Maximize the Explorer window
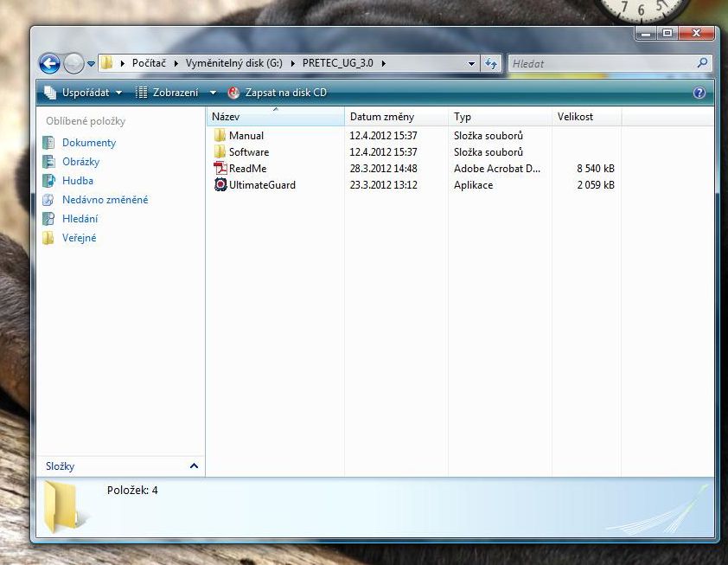This screenshot has width=728, height=565. tap(667, 34)
